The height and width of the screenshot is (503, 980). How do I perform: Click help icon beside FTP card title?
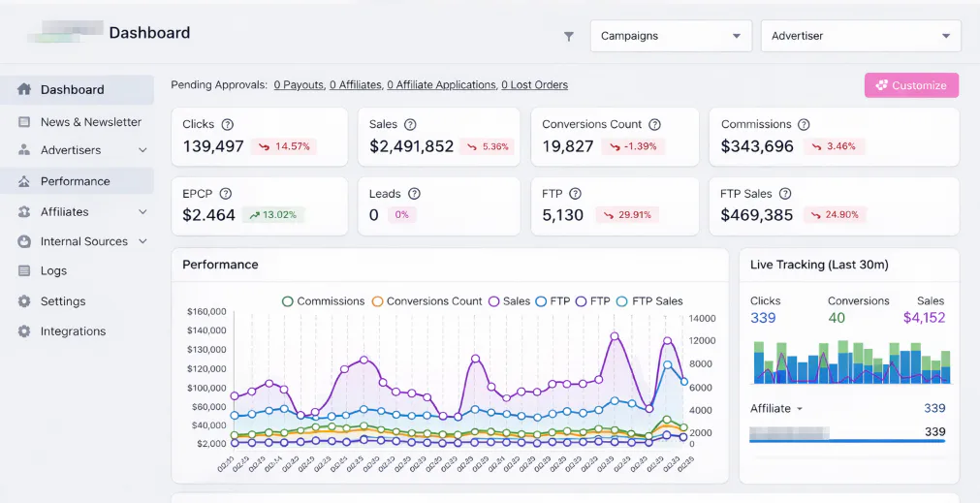coord(576,194)
